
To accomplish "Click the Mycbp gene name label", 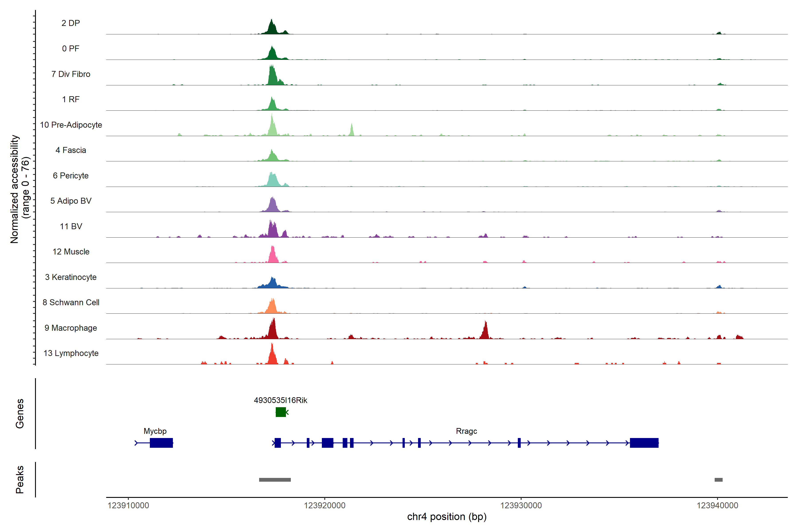I will point(155,431).
